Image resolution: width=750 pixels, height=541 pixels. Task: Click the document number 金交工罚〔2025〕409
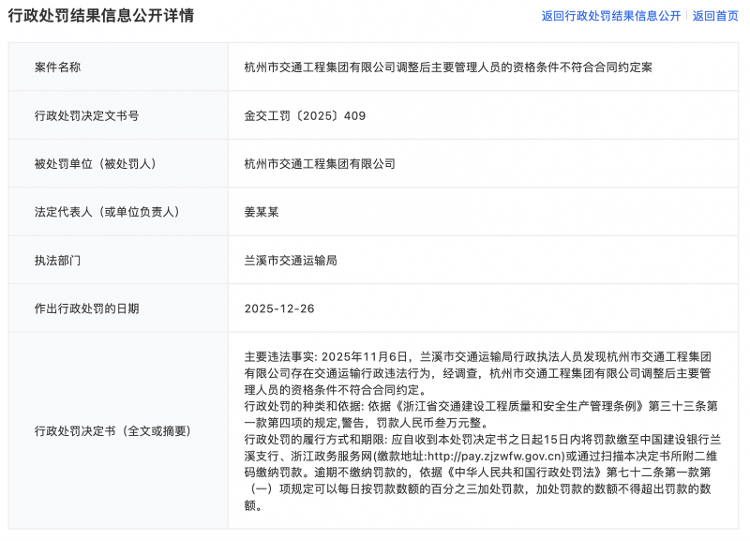click(305, 115)
